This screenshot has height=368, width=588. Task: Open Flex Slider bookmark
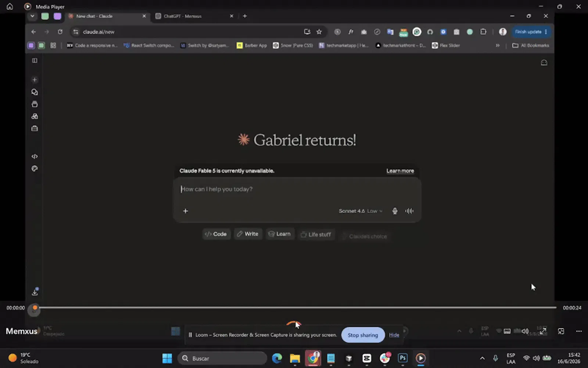[x=446, y=45]
